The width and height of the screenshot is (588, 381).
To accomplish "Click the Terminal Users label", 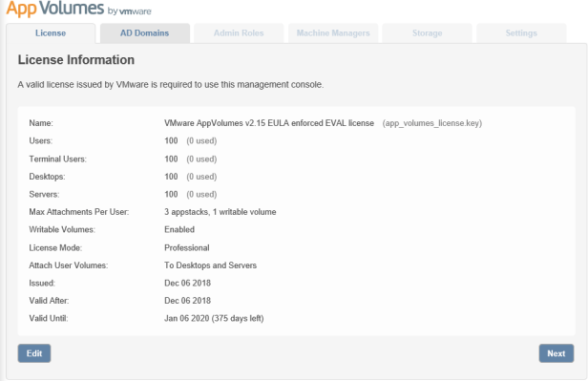I will pyautogui.click(x=57, y=159).
